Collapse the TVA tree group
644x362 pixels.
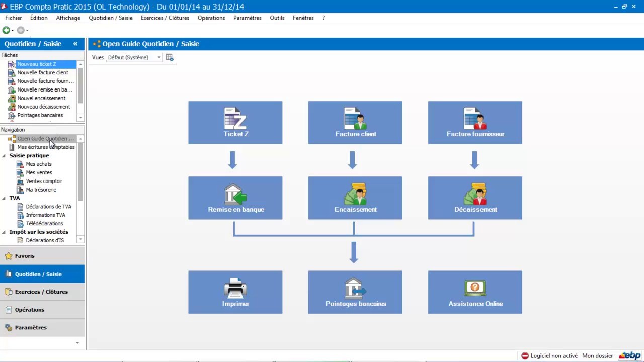point(4,198)
